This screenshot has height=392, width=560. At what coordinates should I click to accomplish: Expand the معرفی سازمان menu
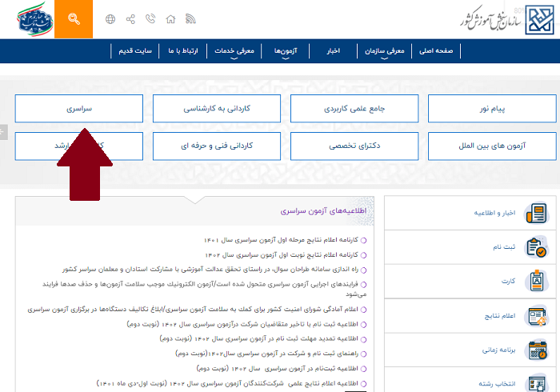tap(390, 51)
